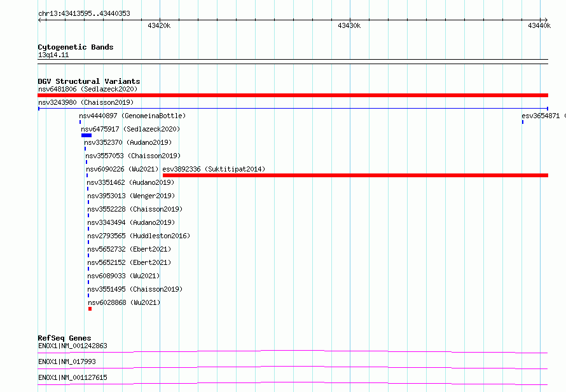
Task: Select the ENOX1|NM_001127615 transcript label
Action: tap(72, 377)
